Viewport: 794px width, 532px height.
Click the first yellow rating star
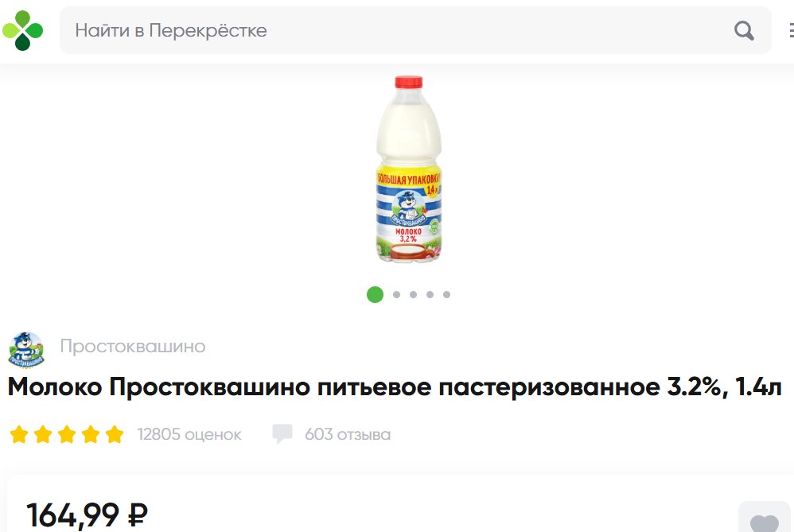pyautogui.click(x=19, y=434)
